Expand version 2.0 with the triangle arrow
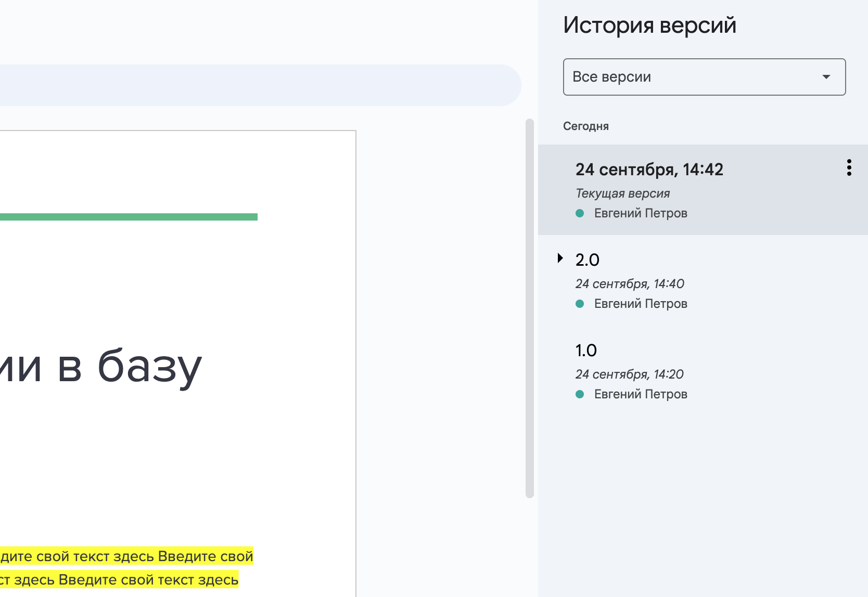The height and width of the screenshot is (597, 868). pyautogui.click(x=560, y=258)
